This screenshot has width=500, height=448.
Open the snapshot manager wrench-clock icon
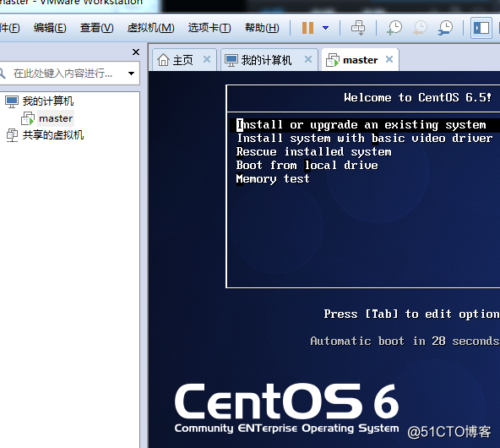click(x=445, y=28)
